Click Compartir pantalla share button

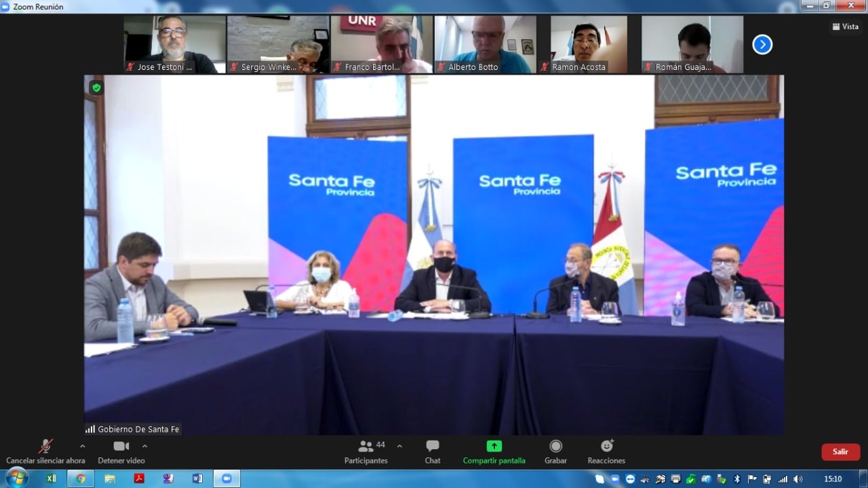click(x=494, y=452)
